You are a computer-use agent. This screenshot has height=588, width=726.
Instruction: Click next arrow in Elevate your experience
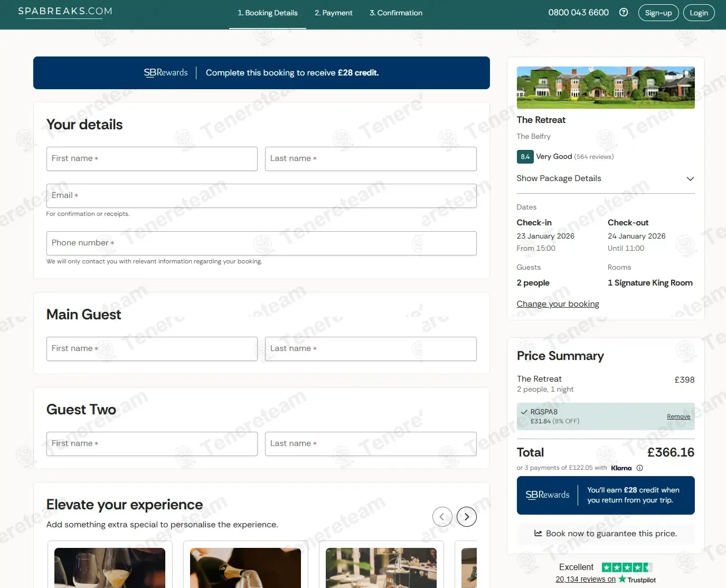click(x=466, y=517)
